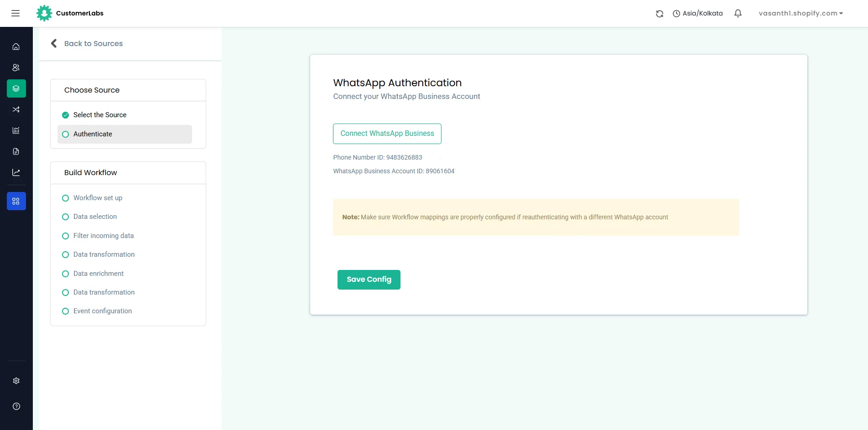The image size is (868, 430).
Task: Open the Sources layers icon
Action: point(16,88)
